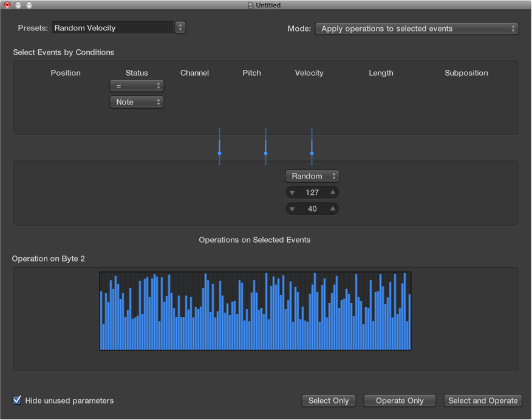
Task: Click the Operation on Byte 2 graph
Action: coord(255,311)
